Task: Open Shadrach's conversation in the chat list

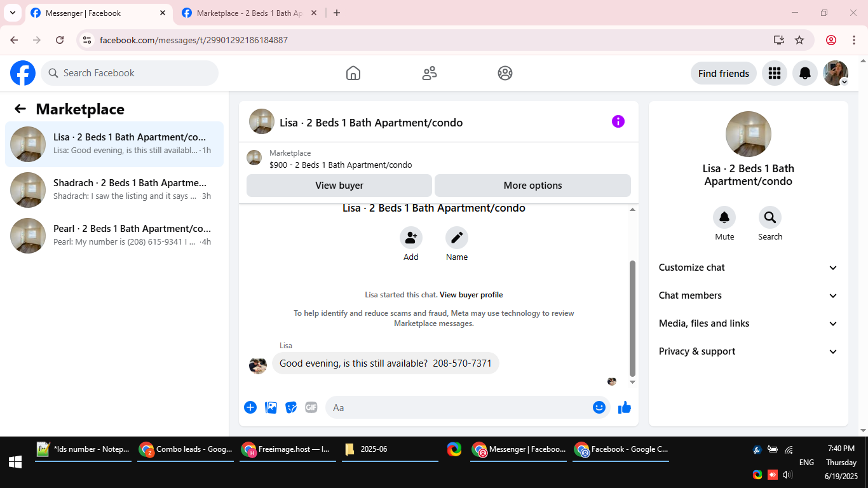Action: coord(114,190)
